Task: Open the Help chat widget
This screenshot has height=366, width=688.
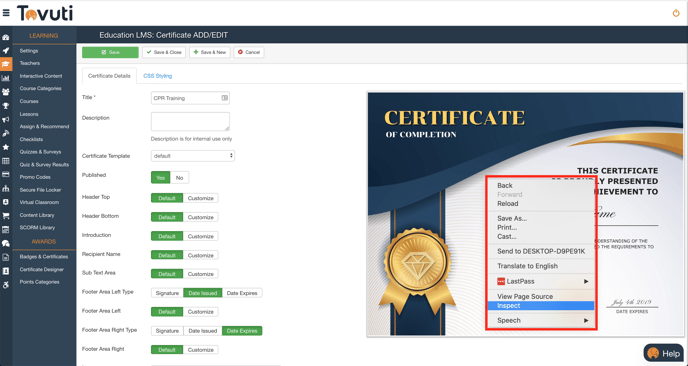Action: click(664, 353)
